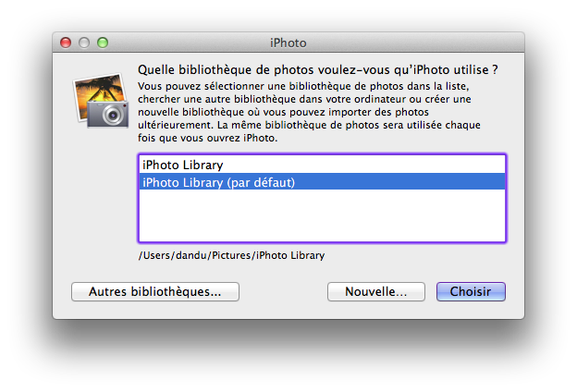Click the camera in the iPhoto icon
This screenshot has width=577, height=392.
pyautogui.click(x=113, y=114)
